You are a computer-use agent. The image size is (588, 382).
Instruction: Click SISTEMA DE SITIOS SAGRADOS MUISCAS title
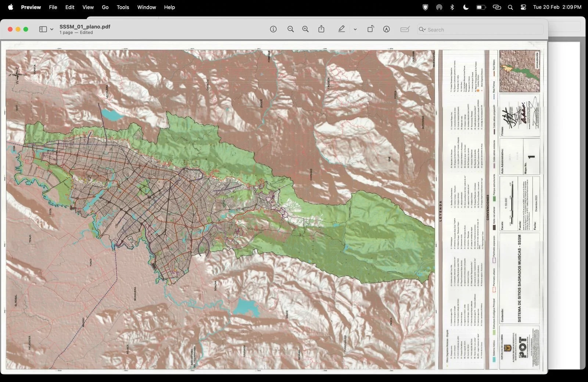click(x=520, y=279)
